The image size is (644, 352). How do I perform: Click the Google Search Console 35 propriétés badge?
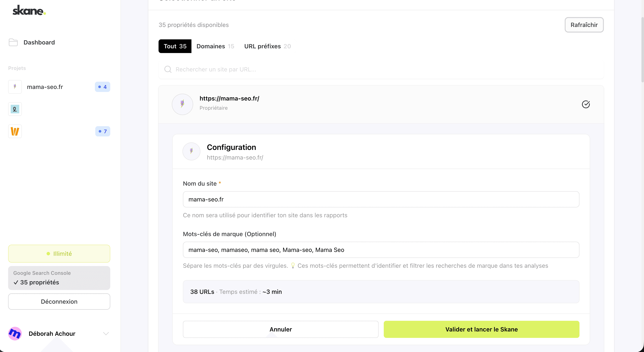coord(59,278)
